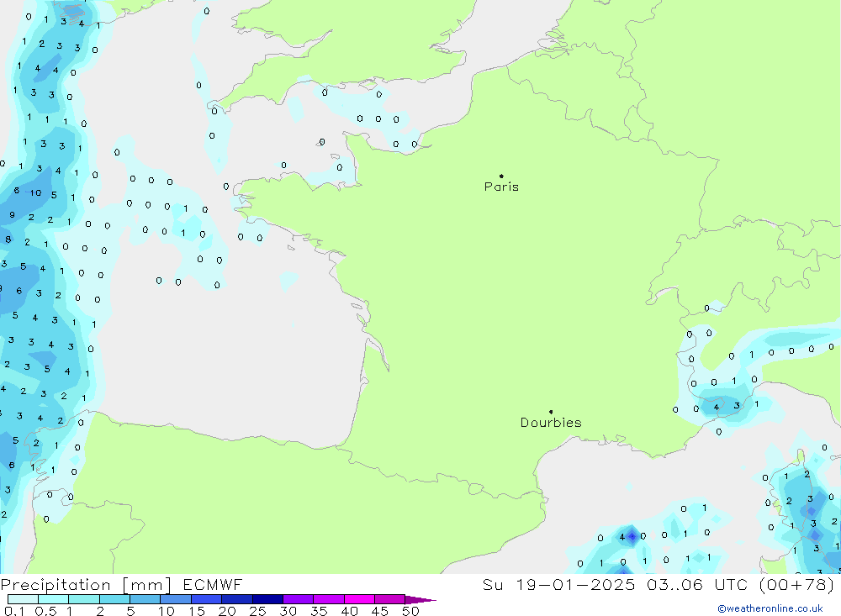Pick the magenta swatch between 40 and 45
The width and height of the screenshot is (841, 616).
pos(359,599)
